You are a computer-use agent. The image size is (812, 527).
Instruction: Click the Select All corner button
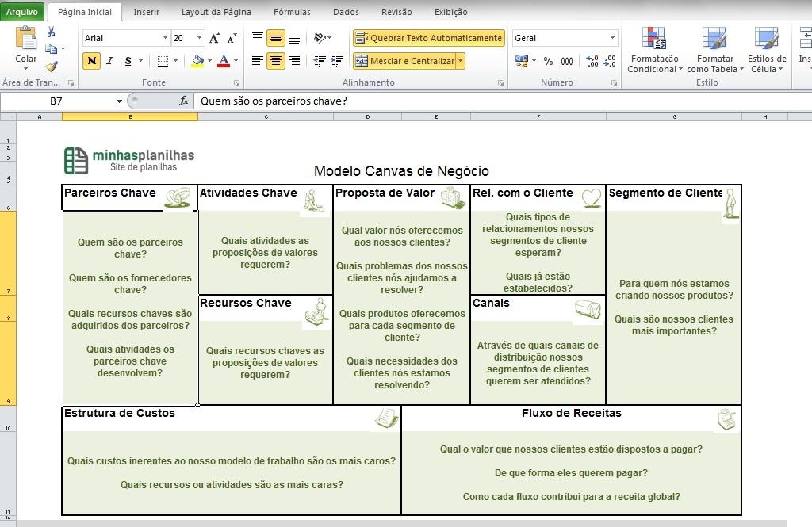(x=8, y=117)
